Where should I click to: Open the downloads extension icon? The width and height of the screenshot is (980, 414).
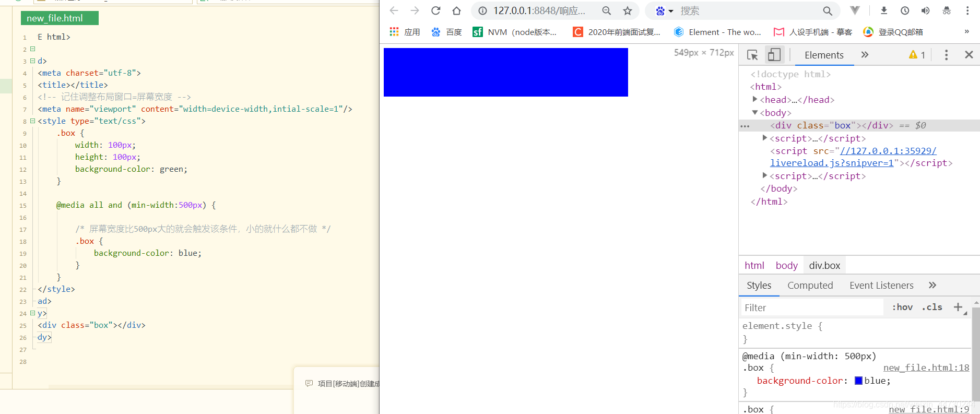tap(884, 10)
